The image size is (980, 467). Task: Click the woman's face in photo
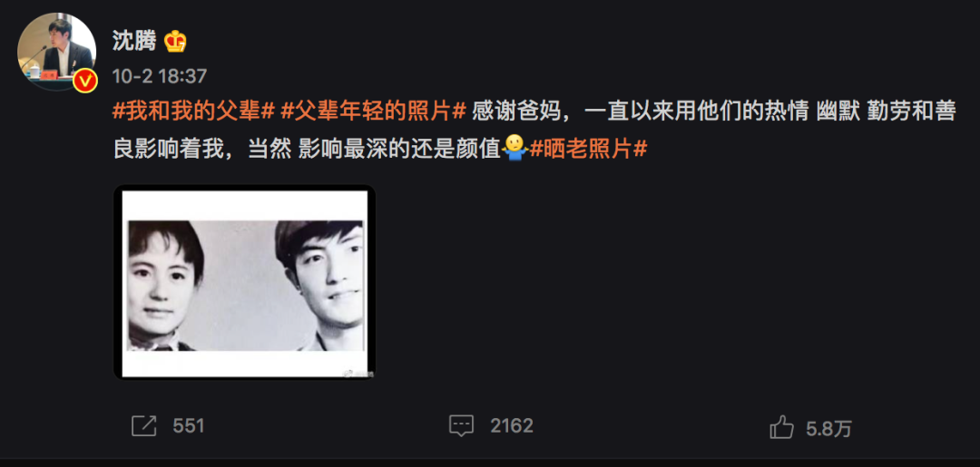click(160, 288)
